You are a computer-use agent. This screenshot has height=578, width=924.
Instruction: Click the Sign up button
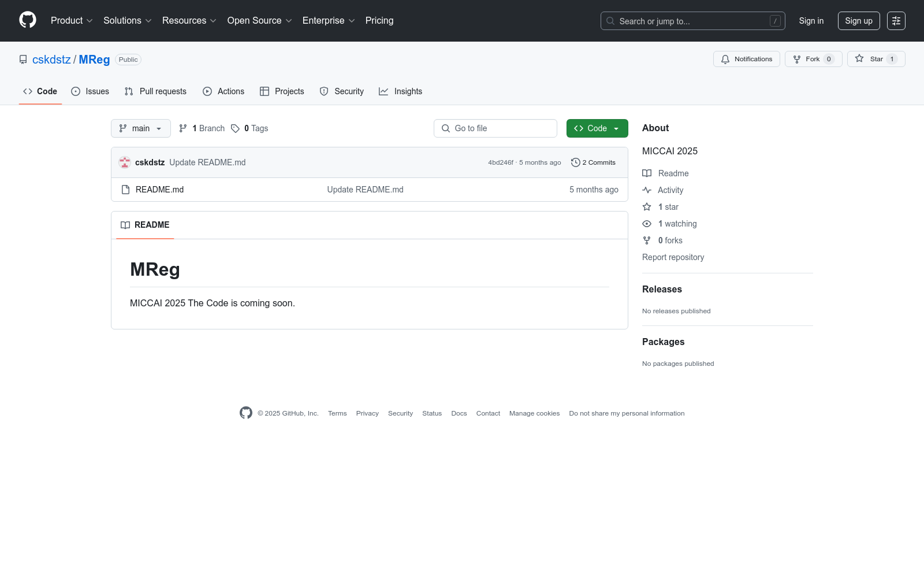pos(859,21)
